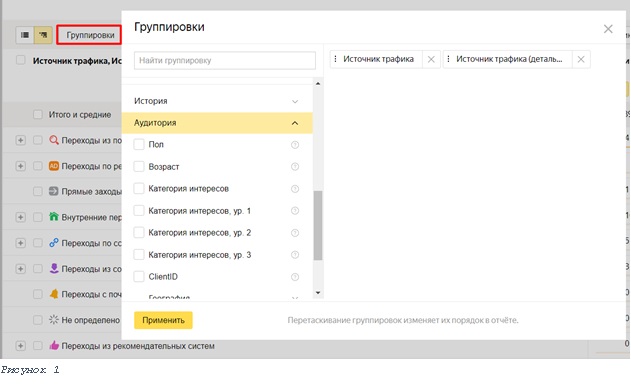Image resolution: width=631 pixels, height=392 pixels.
Task: Tick the Не определено row checkbox
Action: point(38,320)
